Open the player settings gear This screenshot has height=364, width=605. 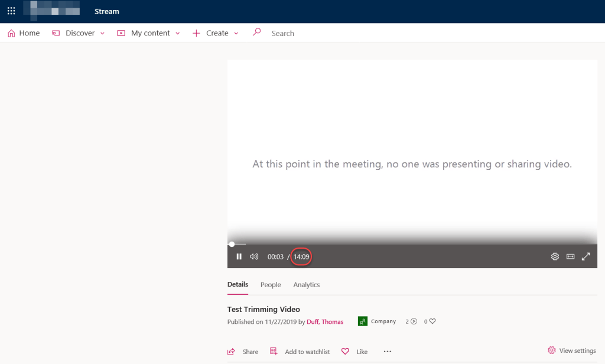(x=554, y=256)
